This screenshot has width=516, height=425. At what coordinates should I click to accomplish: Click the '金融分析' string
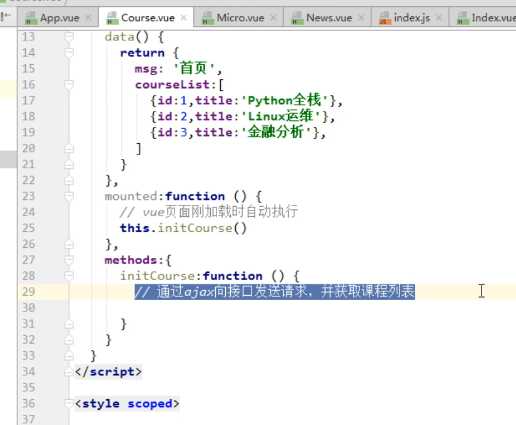coord(276,132)
